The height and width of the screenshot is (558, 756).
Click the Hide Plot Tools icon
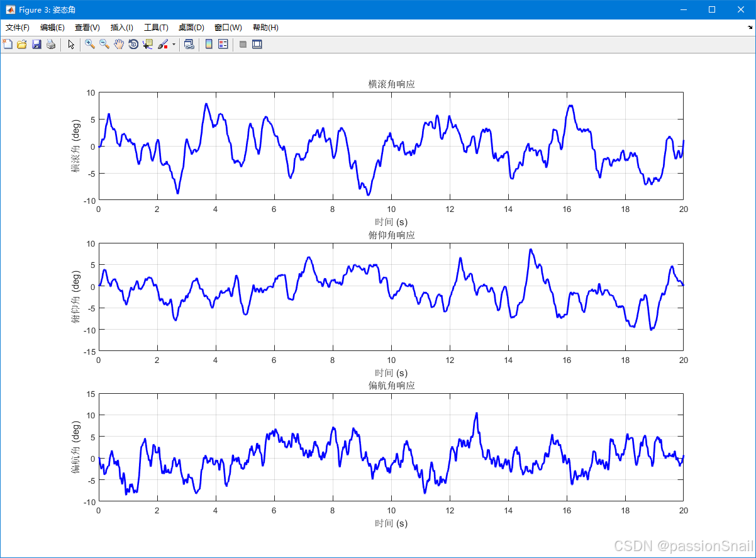click(243, 44)
